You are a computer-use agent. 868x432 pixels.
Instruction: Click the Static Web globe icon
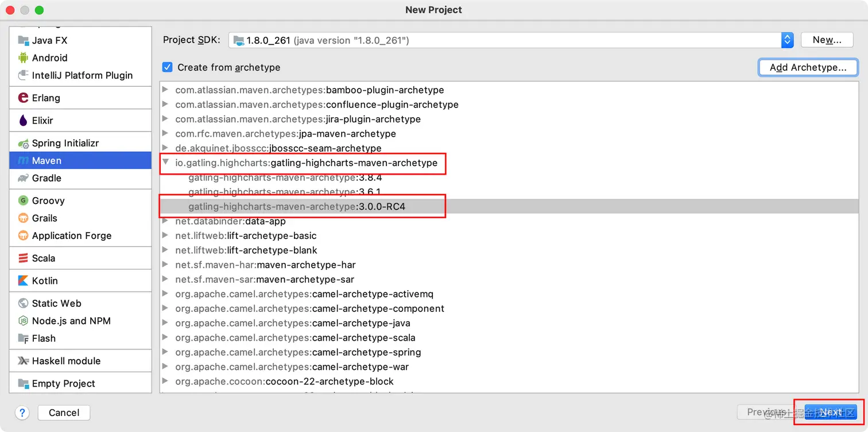pos(23,303)
